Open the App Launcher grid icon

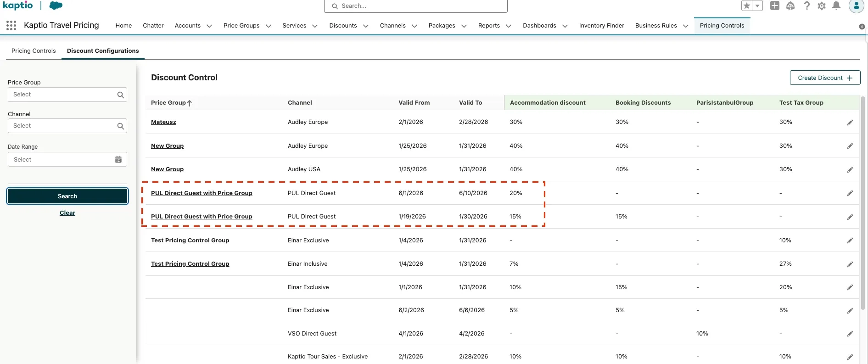coord(11,25)
